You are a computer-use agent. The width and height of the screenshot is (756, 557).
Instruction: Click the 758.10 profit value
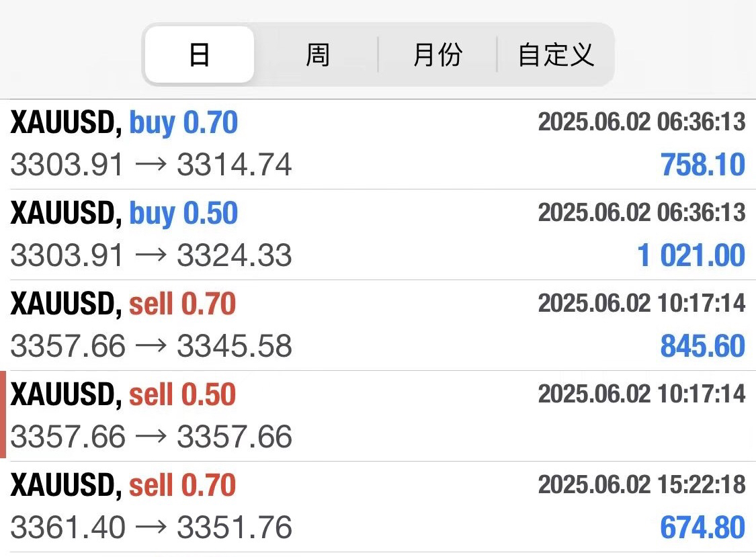pos(702,165)
